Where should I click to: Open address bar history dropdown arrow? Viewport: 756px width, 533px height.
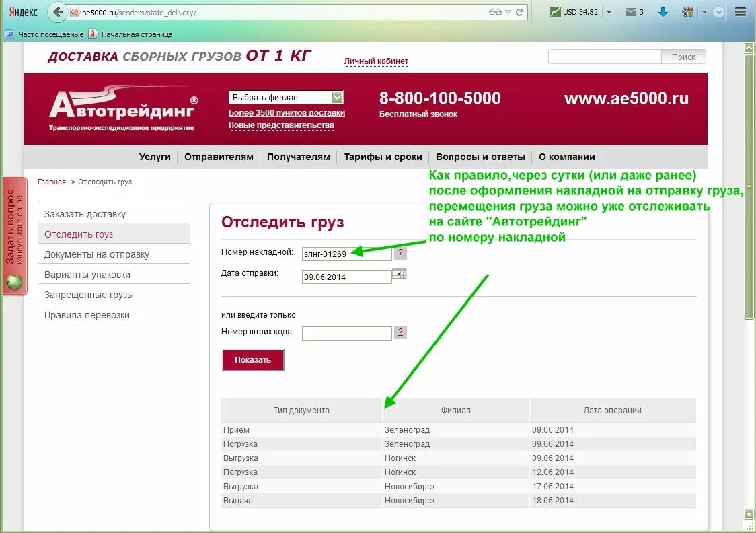[508, 12]
